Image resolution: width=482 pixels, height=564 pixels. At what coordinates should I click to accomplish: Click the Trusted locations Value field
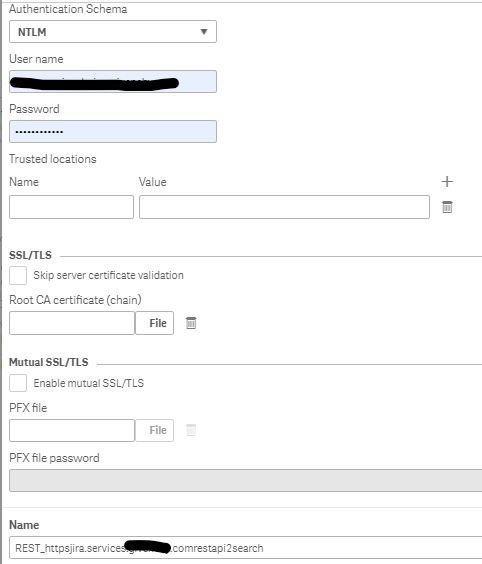click(x=284, y=207)
